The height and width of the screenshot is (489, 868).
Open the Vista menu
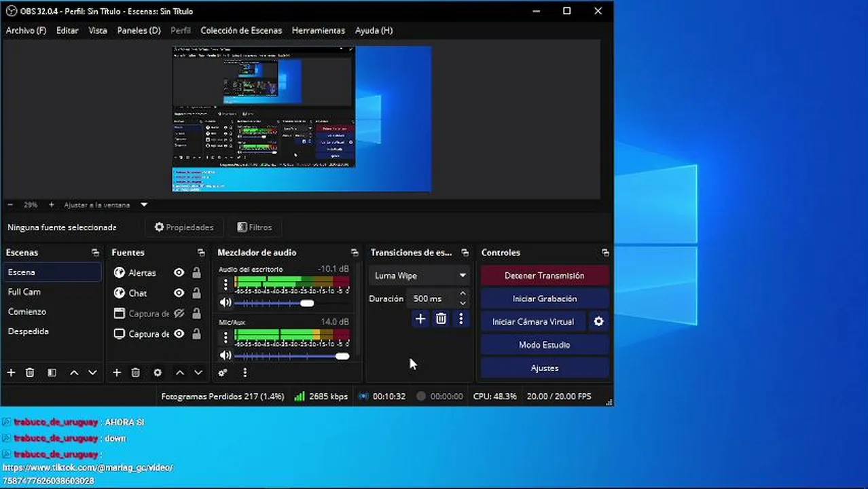pyautogui.click(x=98, y=31)
